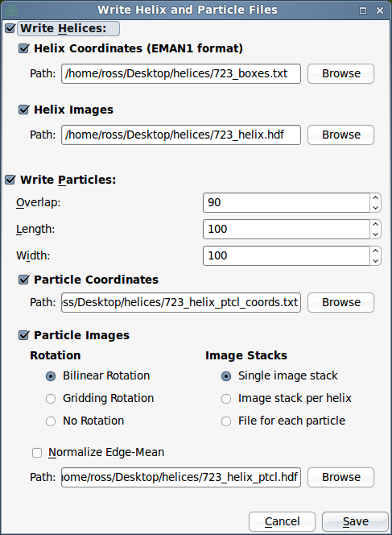Image resolution: width=392 pixels, height=535 pixels.
Task: Uncheck the Write Helices checkbox
Action: click(x=10, y=28)
